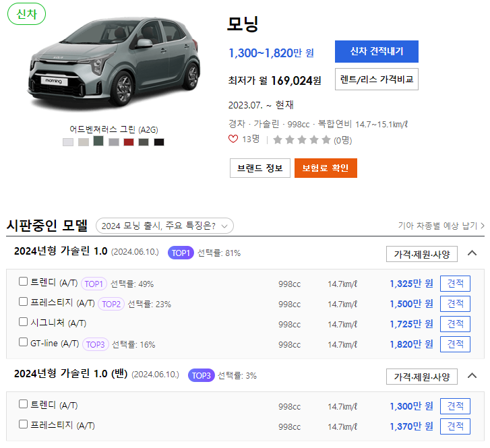Select the beige color swatch

pyautogui.click(x=84, y=142)
